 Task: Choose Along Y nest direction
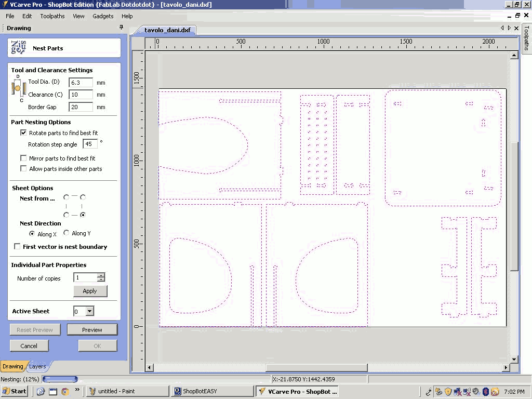(66, 233)
